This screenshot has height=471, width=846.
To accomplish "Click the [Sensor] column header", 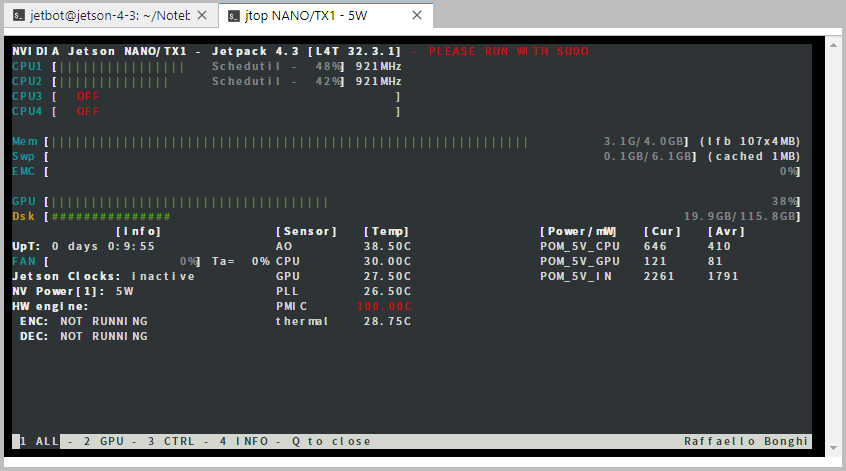I will coord(306,231).
